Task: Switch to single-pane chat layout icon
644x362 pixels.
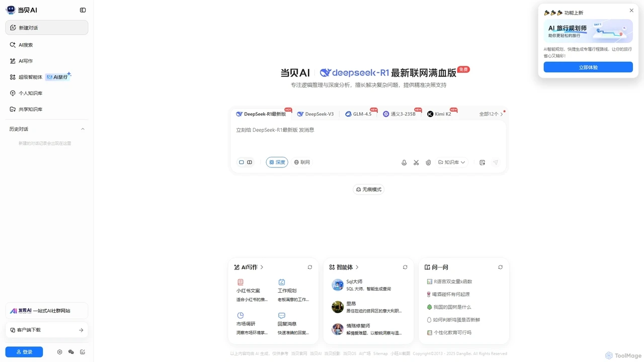Action: 242,162
